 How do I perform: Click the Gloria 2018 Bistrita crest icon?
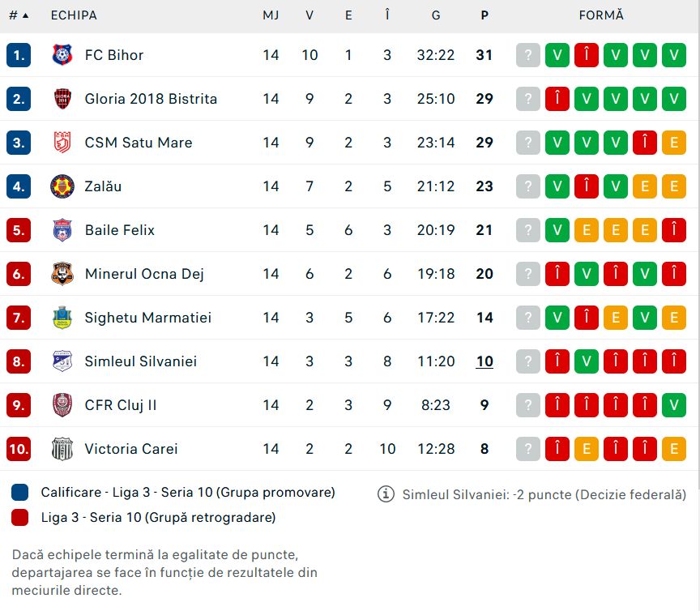(62, 99)
